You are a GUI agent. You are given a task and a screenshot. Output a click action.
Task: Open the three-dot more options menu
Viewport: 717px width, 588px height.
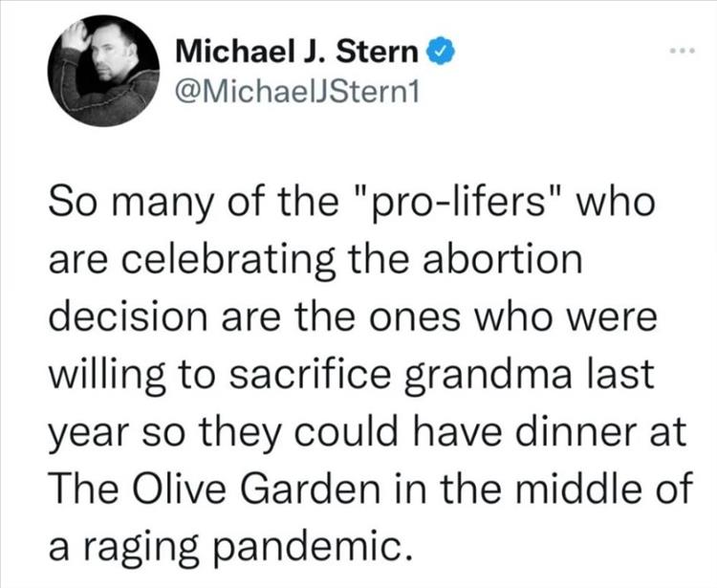tap(684, 51)
